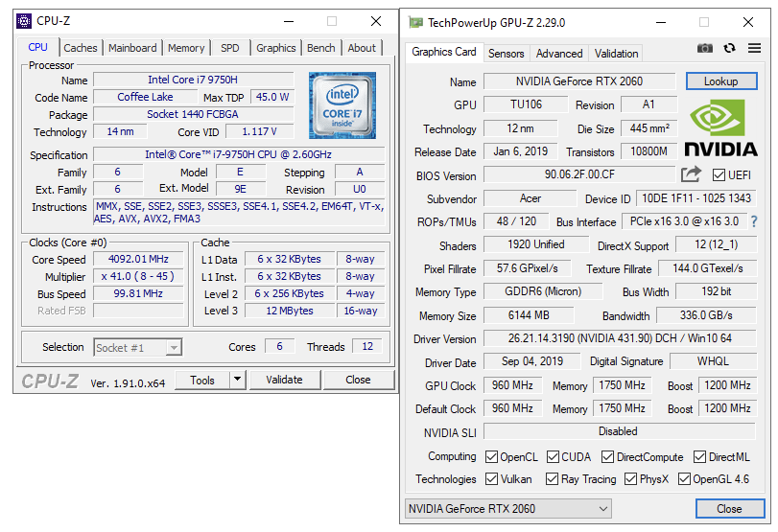
Task: Click the Die Size value 445 mm²
Action: pyautogui.click(x=649, y=128)
